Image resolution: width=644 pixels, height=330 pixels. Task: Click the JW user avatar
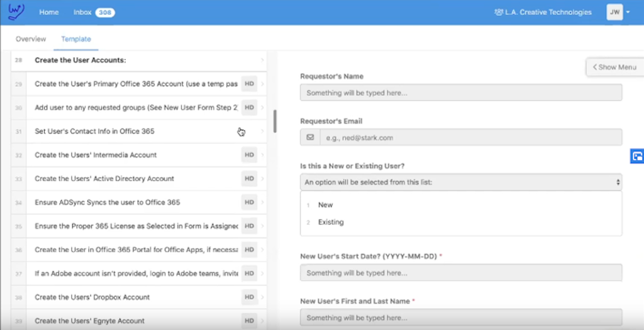tap(614, 13)
